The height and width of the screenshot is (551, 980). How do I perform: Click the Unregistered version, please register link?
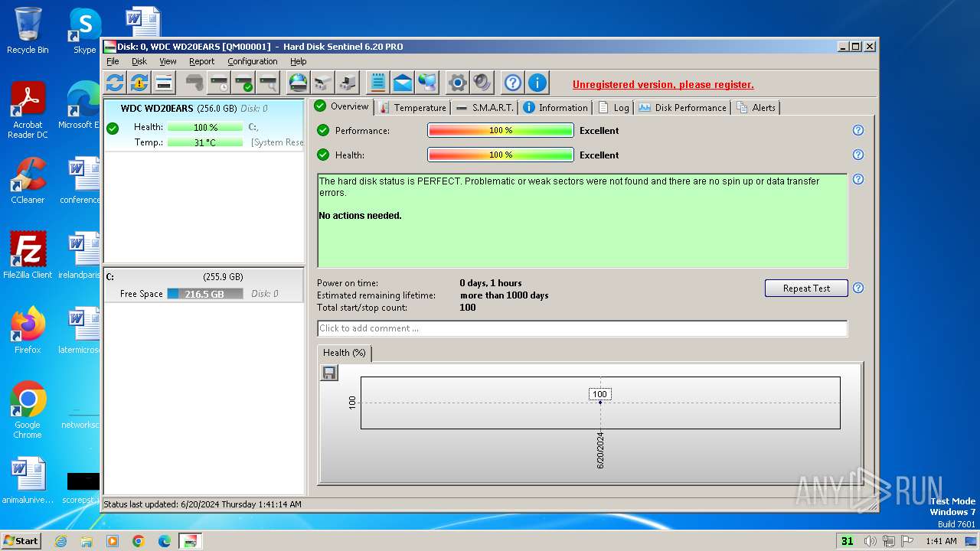click(x=663, y=85)
